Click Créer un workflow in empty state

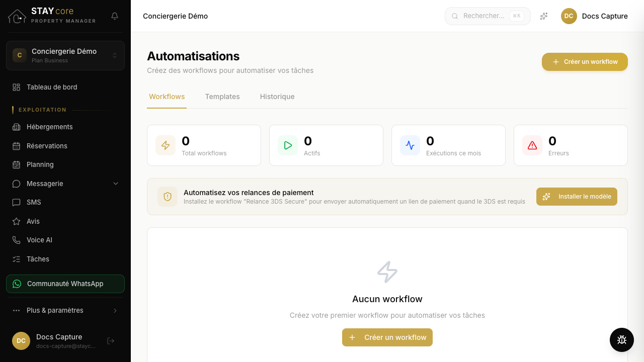click(387, 337)
